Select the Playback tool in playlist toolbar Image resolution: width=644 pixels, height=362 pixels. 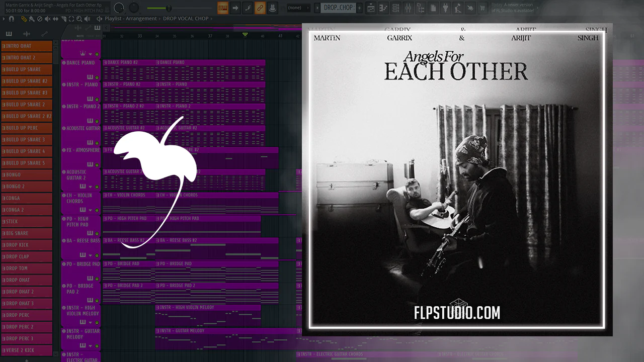pos(86,19)
